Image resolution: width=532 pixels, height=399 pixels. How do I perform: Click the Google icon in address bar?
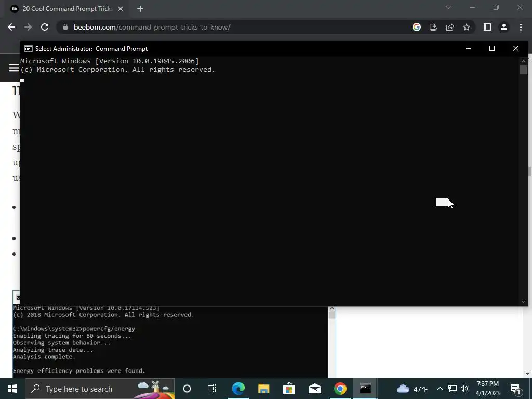coord(416,27)
